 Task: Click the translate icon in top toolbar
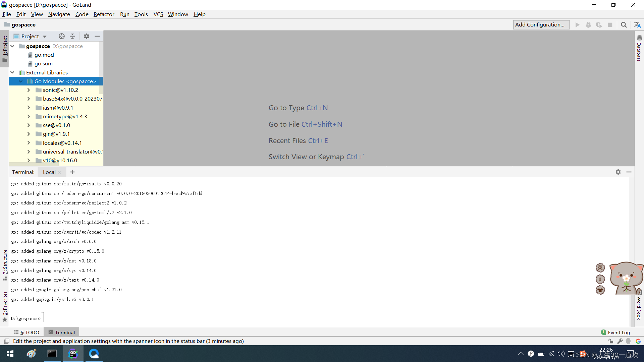click(x=637, y=25)
